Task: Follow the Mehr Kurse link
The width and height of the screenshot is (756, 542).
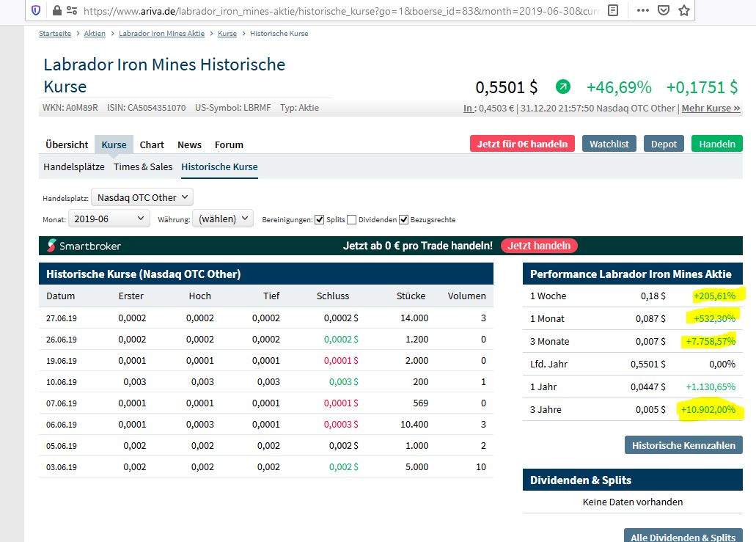Action: pyautogui.click(x=711, y=107)
